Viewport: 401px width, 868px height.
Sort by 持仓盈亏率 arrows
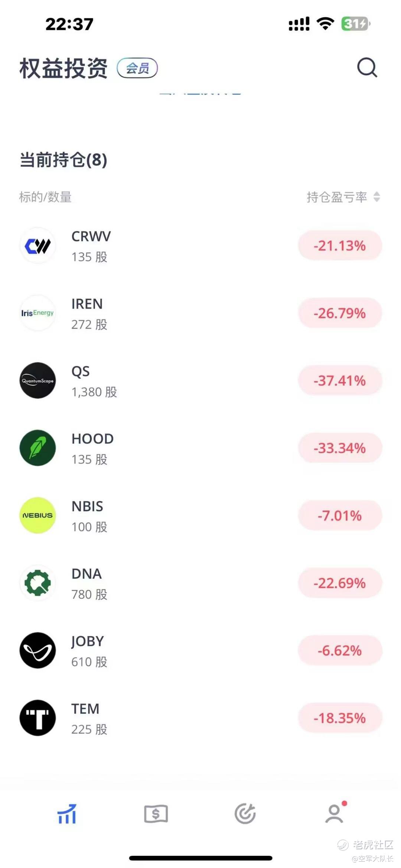tap(376, 197)
